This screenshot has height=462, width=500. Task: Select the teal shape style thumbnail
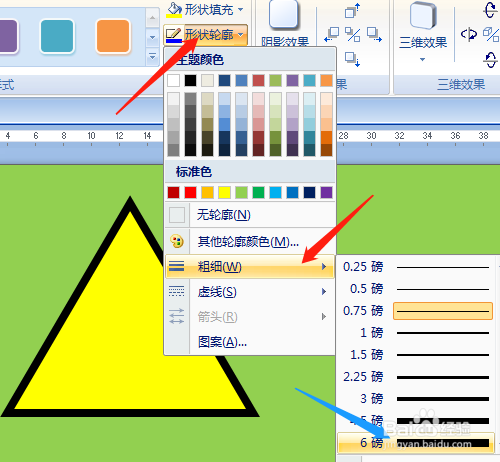pos(57,36)
